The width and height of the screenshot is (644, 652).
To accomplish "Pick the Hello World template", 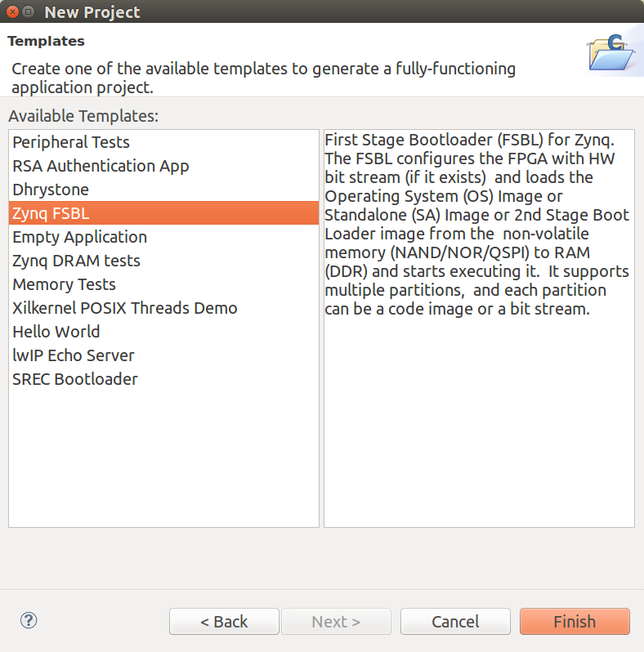I will (56, 332).
